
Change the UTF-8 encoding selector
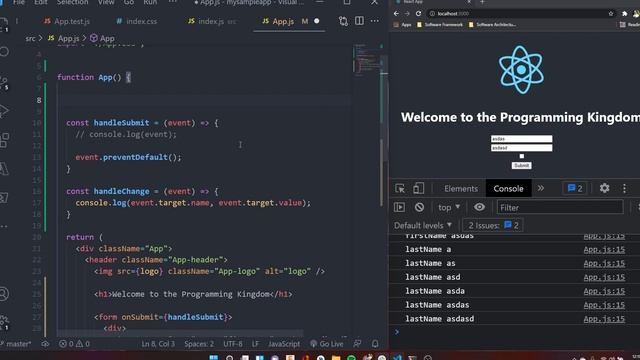click(233, 344)
